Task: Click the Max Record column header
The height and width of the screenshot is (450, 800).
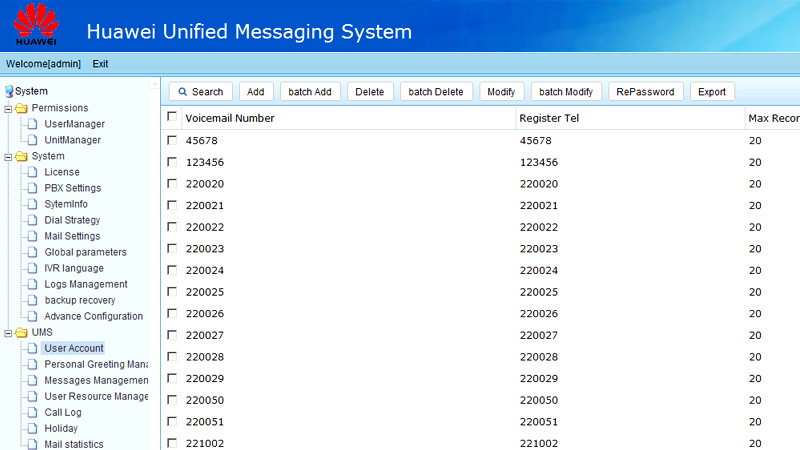Action: pos(773,118)
